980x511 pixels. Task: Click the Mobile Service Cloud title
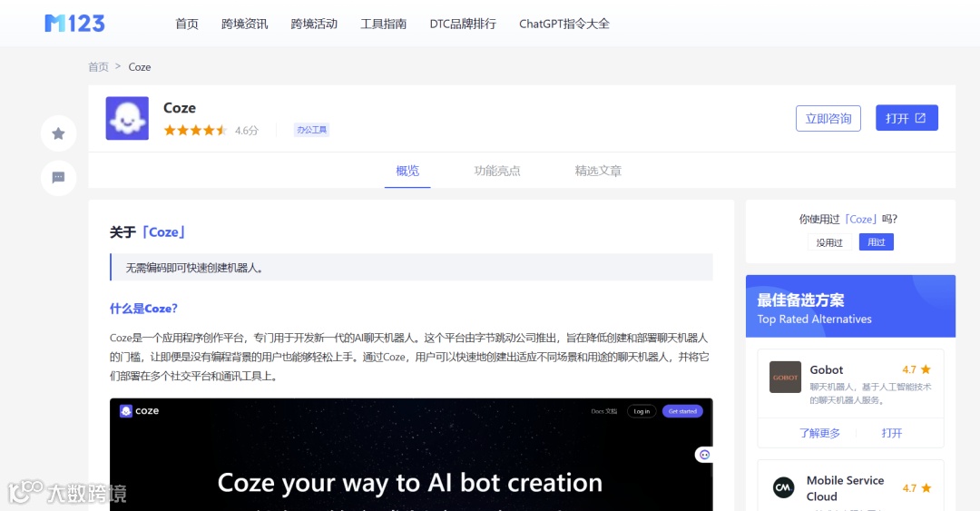pyautogui.click(x=845, y=488)
